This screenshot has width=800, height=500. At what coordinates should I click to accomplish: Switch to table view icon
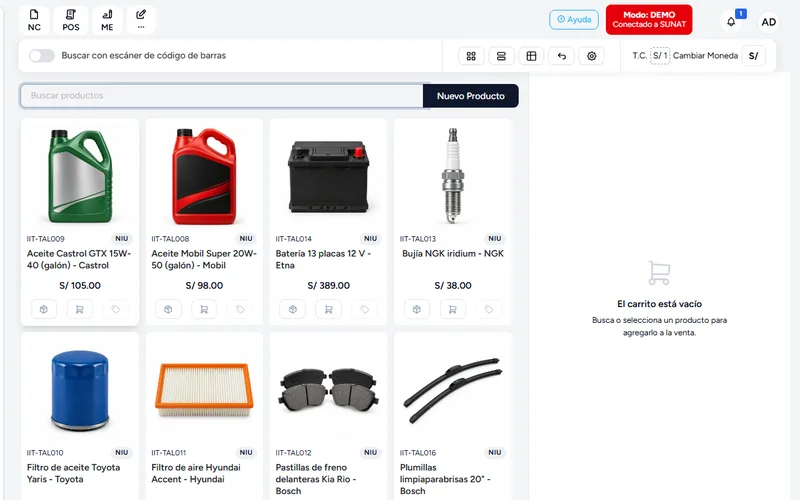coord(531,56)
